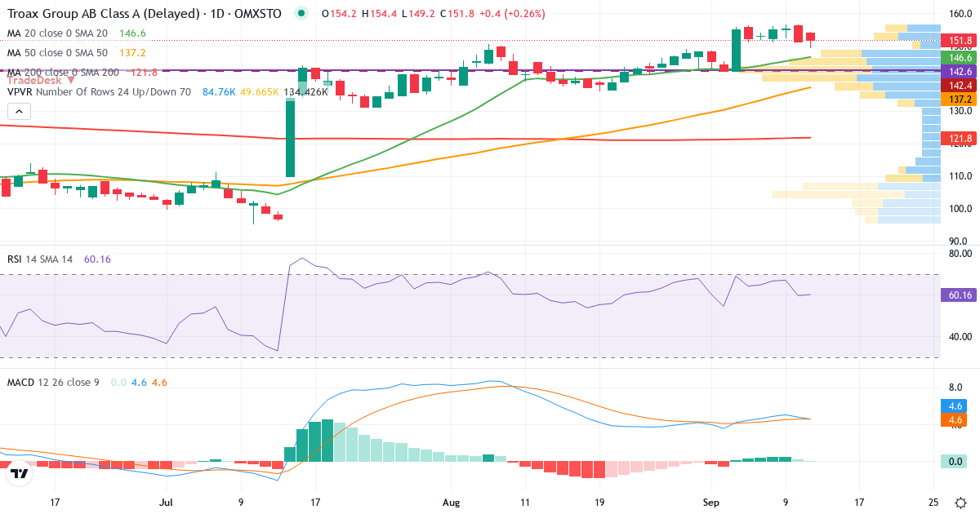Image resolution: width=980 pixels, height=514 pixels.
Task: Open the chart settings gear icon
Action: tap(962, 503)
